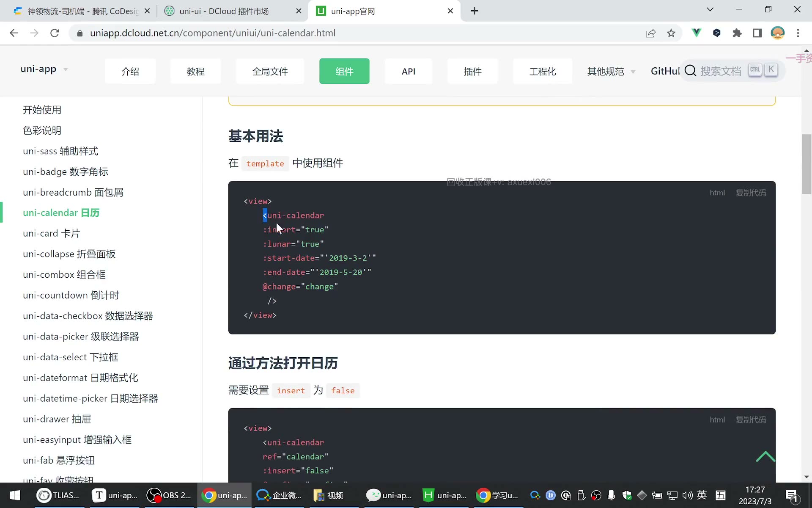Click the microphone tray icon
This screenshot has width=812, height=508.
tap(611, 495)
